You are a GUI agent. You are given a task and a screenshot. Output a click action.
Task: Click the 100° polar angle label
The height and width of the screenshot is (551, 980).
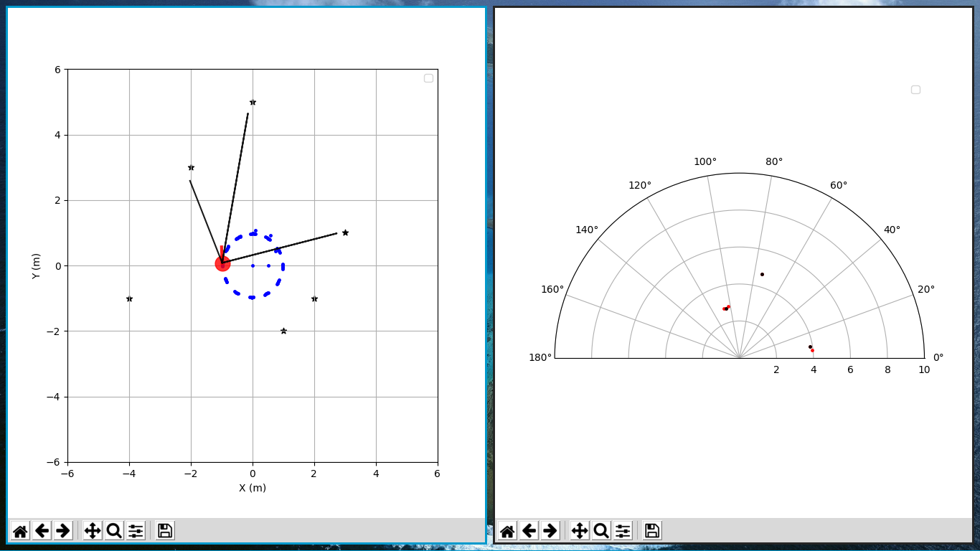705,162
